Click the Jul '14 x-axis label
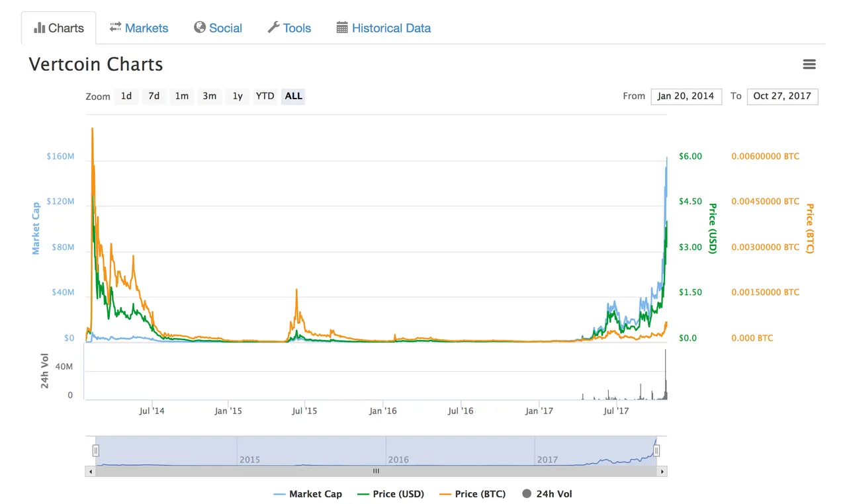The image size is (847, 504). [x=152, y=411]
